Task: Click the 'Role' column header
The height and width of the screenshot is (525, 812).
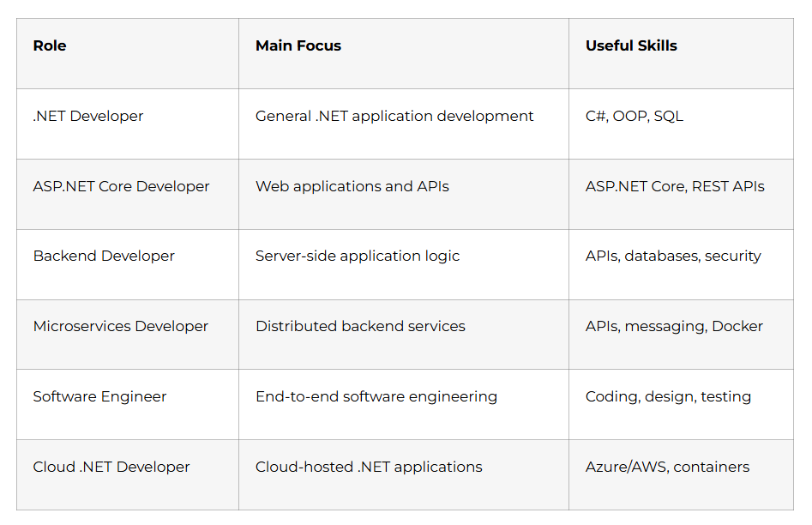Action: [128, 53]
